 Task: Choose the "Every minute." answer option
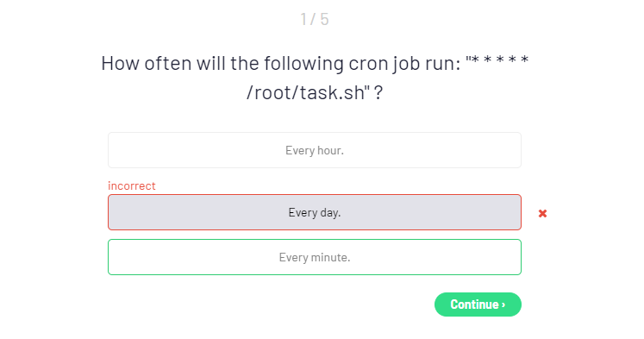pos(315,257)
